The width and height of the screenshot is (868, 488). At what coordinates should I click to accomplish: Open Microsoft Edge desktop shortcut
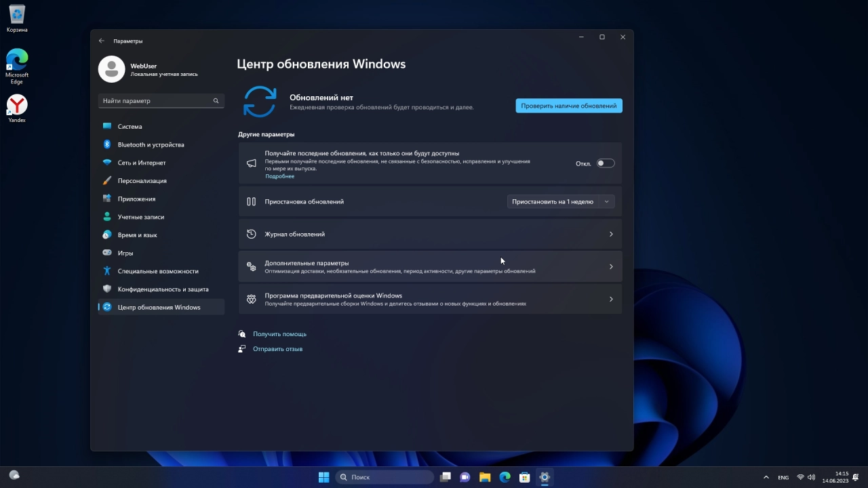(x=17, y=66)
